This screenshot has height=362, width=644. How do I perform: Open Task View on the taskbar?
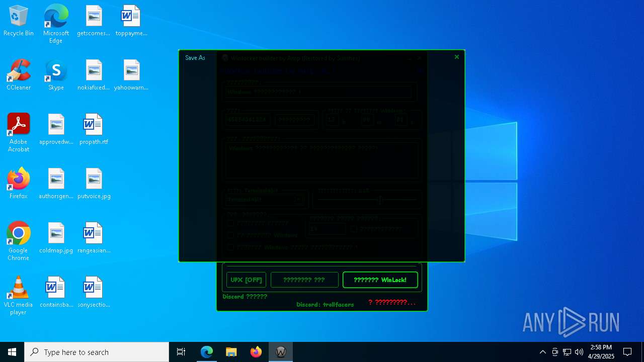click(181, 352)
